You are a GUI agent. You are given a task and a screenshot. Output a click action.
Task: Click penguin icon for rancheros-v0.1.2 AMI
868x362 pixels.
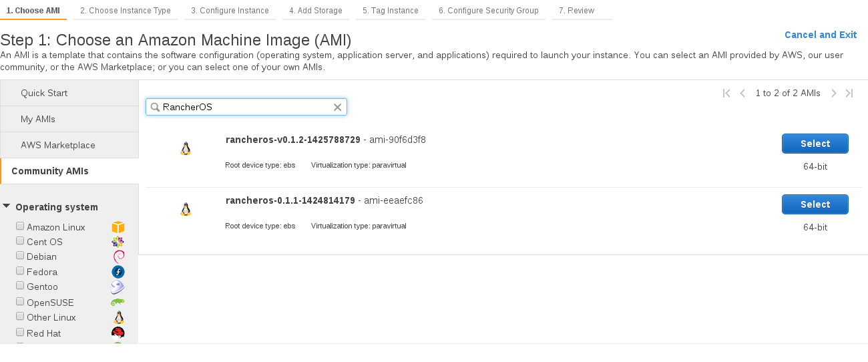point(186,148)
